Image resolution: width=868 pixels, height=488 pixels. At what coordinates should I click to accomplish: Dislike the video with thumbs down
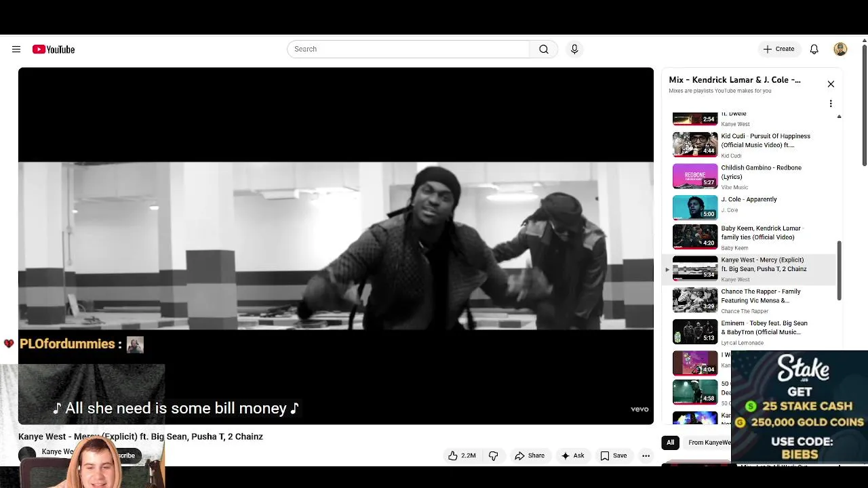point(494,455)
